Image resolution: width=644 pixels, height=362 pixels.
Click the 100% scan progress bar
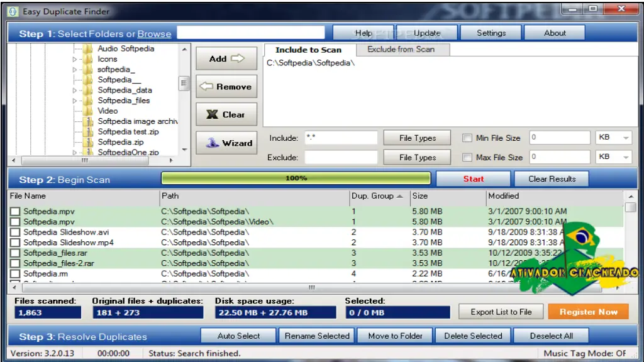click(296, 178)
